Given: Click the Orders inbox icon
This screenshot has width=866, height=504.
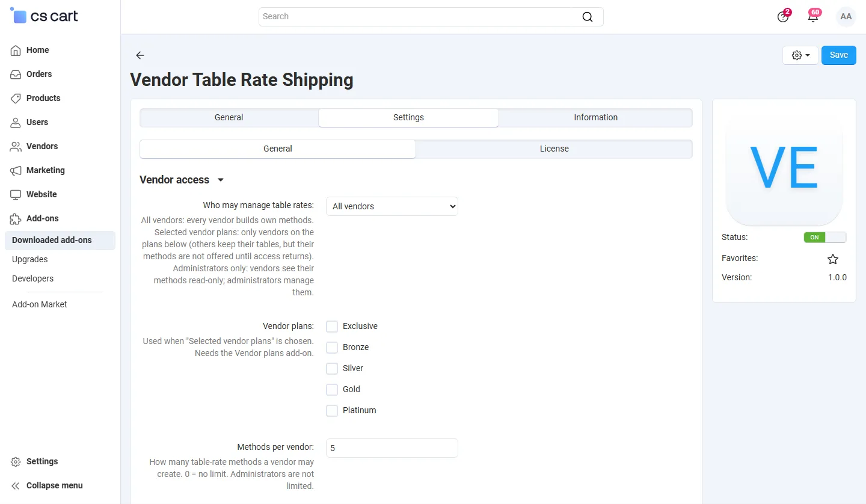Looking at the screenshot, I should coord(16,75).
